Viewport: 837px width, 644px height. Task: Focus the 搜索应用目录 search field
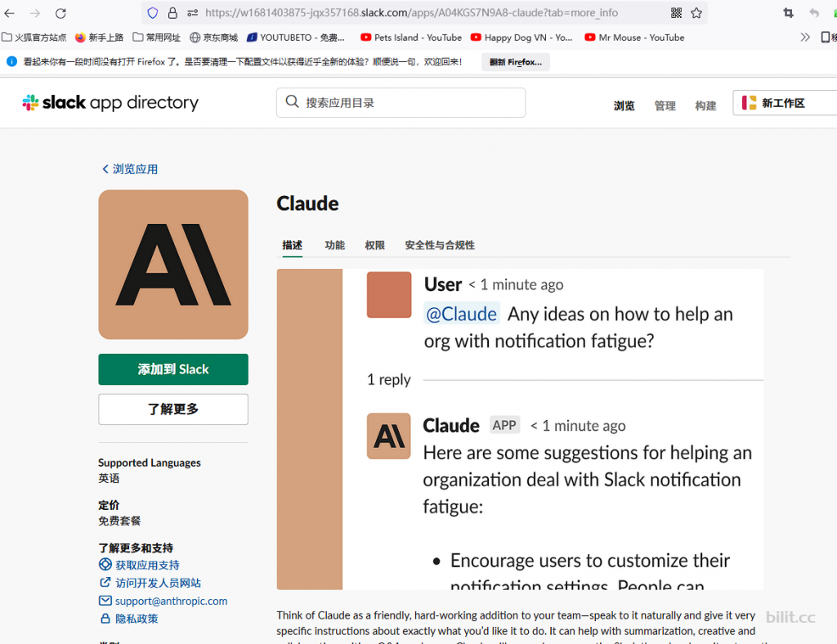tap(401, 102)
